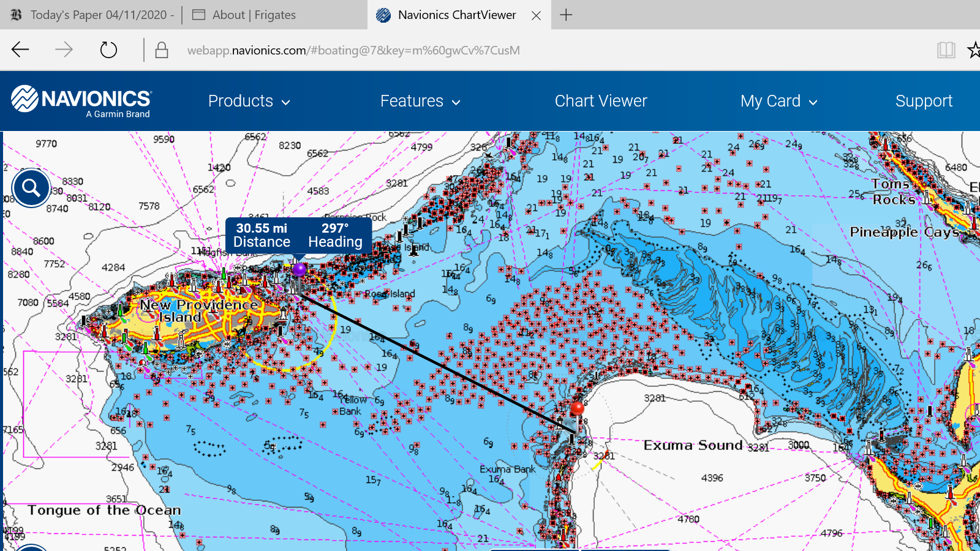Expand the My Card dropdown menu
This screenshot has width=980, height=551.
point(779,101)
